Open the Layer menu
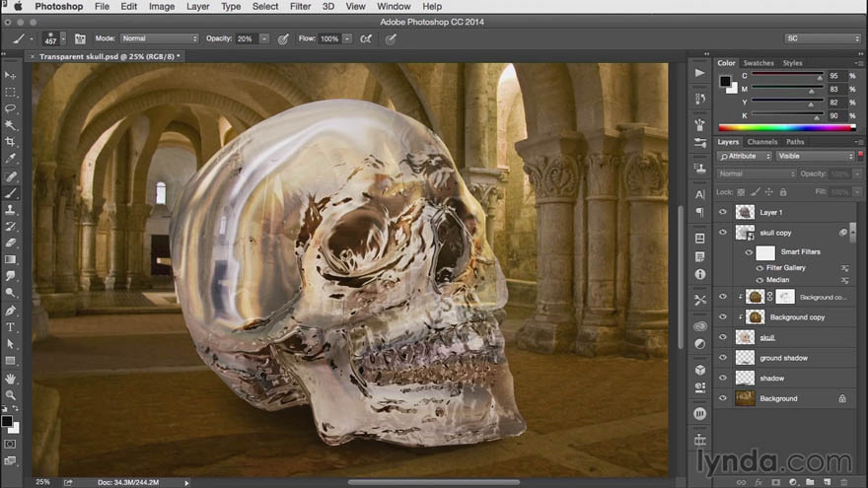The height and width of the screenshot is (488, 868). point(197,7)
